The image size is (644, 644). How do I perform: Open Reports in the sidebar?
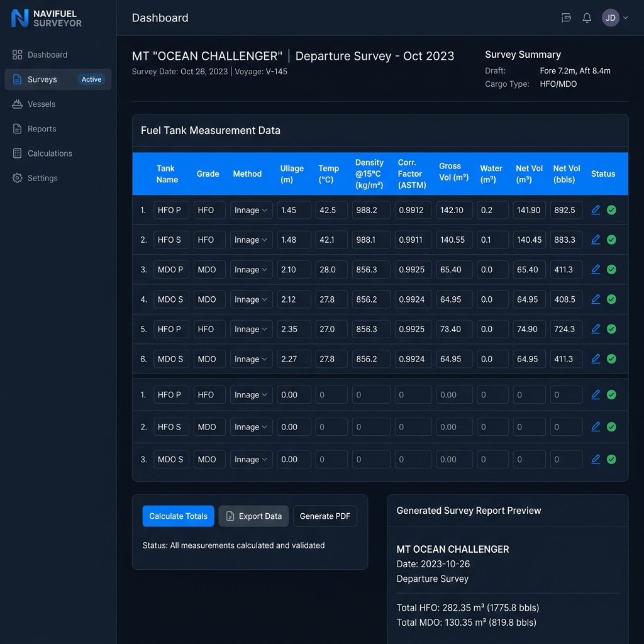(58, 128)
